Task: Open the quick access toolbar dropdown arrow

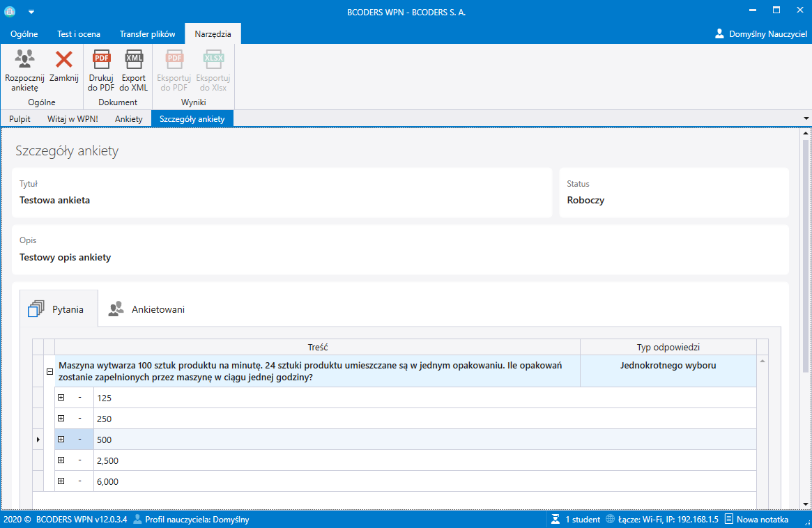Action: tap(31, 11)
